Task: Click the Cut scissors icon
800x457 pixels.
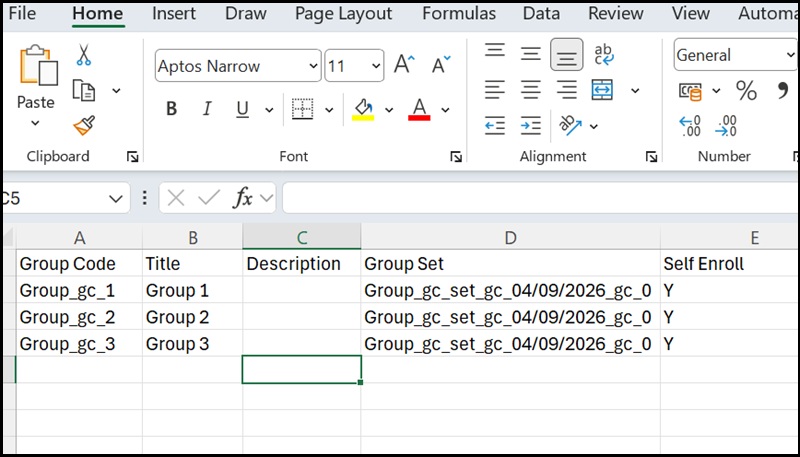Action: 84,55
